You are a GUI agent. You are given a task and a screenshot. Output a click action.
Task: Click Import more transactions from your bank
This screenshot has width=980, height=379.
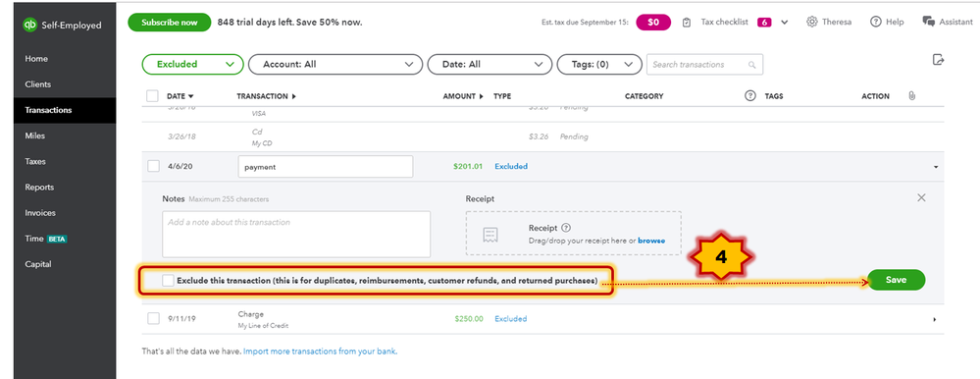pyautogui.click(x=320, y=352)
